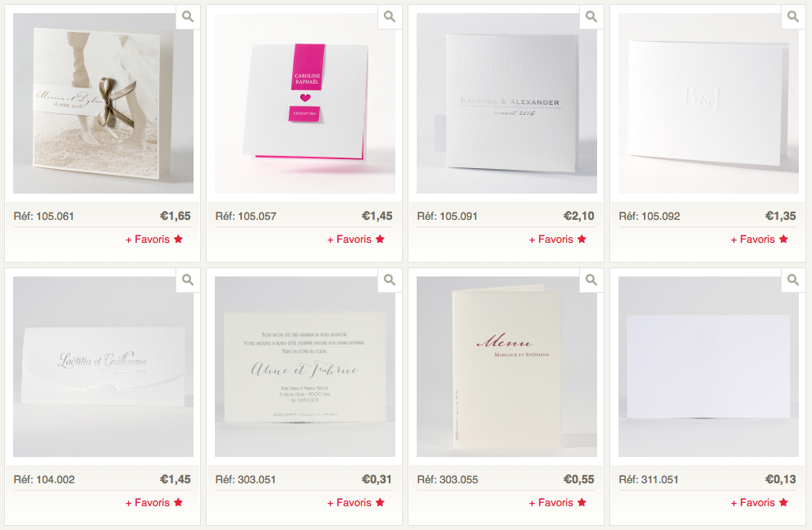
Task: Open the Menu card product thumbnail
Action: tap(506, 367)
